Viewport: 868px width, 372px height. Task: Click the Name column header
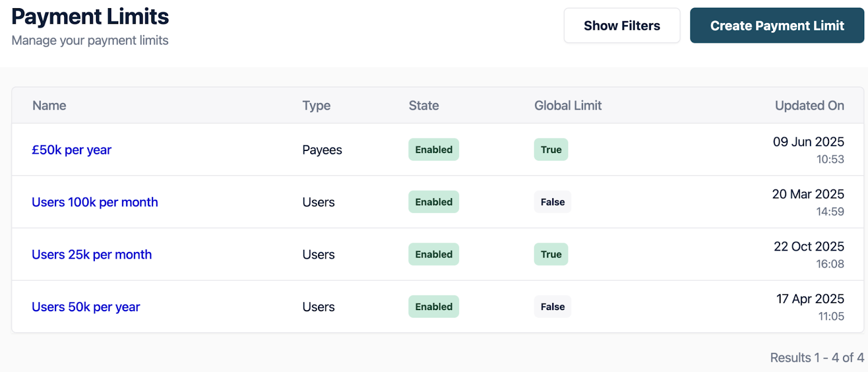pos(49,106)
